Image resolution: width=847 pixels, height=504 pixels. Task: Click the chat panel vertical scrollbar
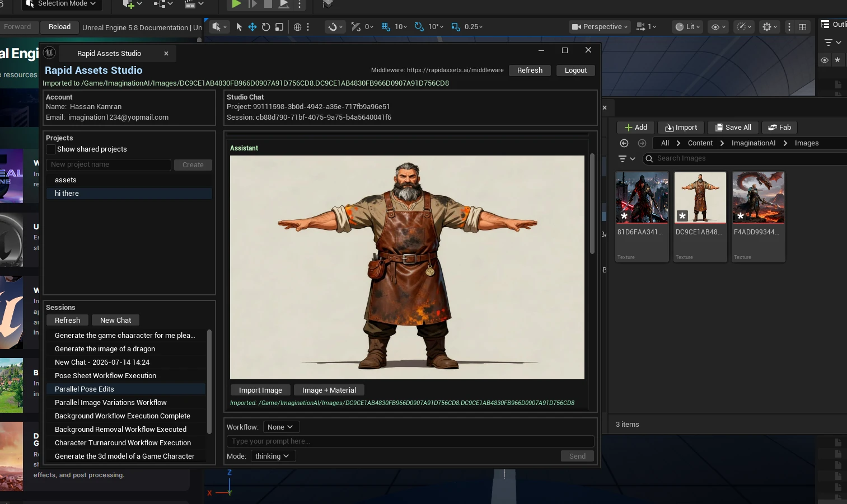pyautogui.click(x=592, y=204)
